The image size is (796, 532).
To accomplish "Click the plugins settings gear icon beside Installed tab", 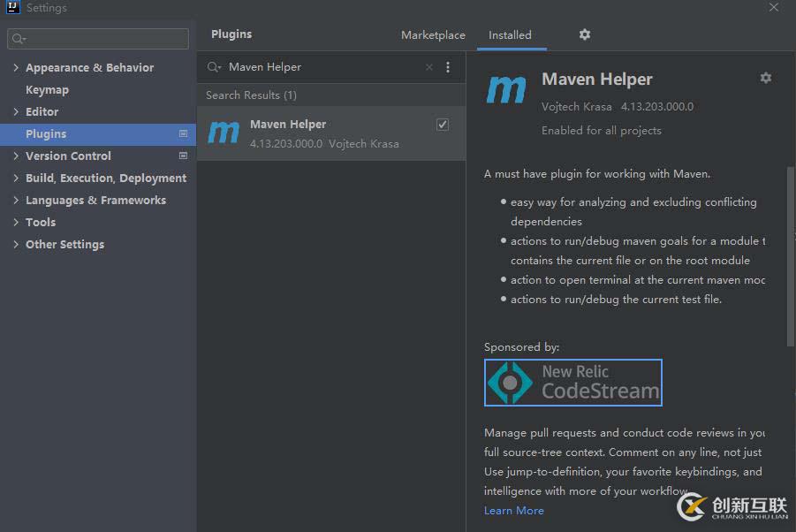I will click(x=585, y=34).
